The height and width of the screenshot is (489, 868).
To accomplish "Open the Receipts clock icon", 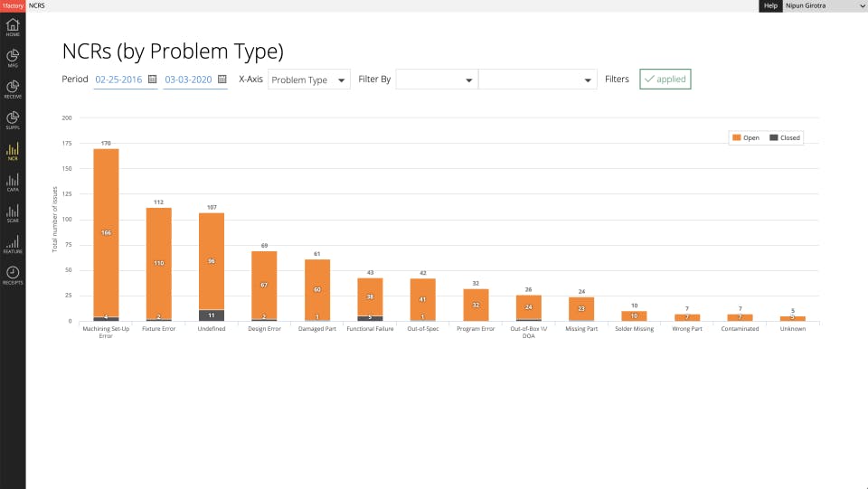I will click(13, 275).
